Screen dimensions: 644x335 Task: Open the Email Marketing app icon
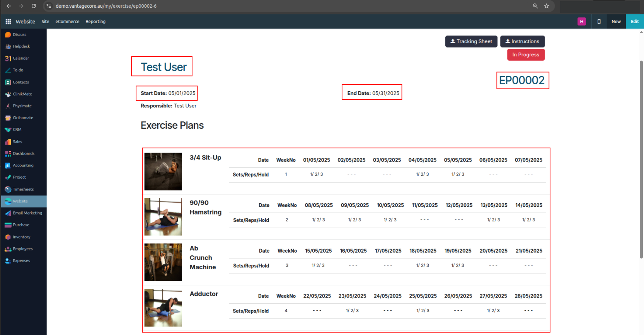pyautogui.click(x=8, y=213)
